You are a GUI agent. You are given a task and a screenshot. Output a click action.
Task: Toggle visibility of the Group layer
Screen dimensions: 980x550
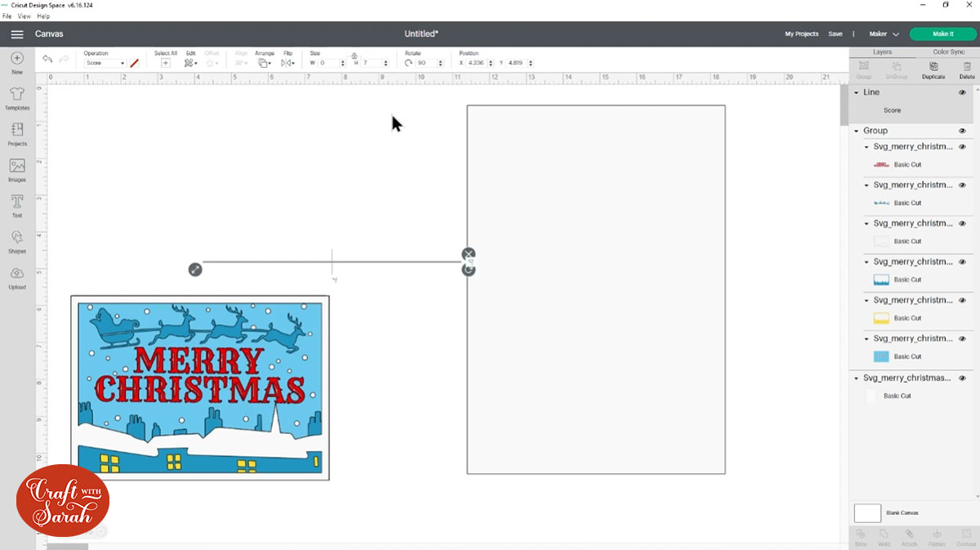pos(962,131)
